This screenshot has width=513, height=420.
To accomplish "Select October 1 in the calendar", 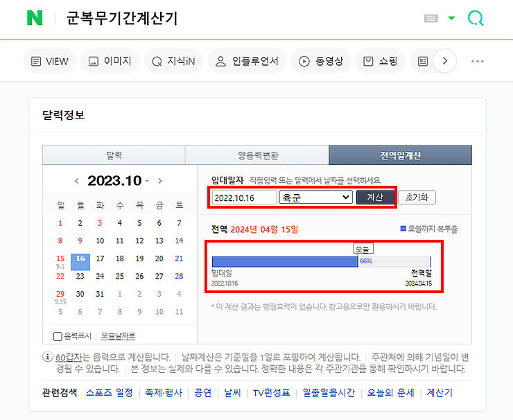I will (x=60, y=223).
